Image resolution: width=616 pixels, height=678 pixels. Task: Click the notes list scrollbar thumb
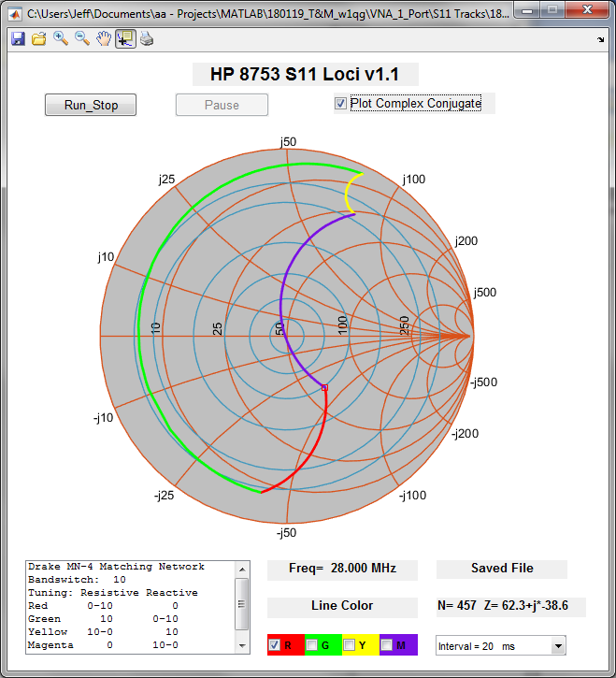coord(242,603)
